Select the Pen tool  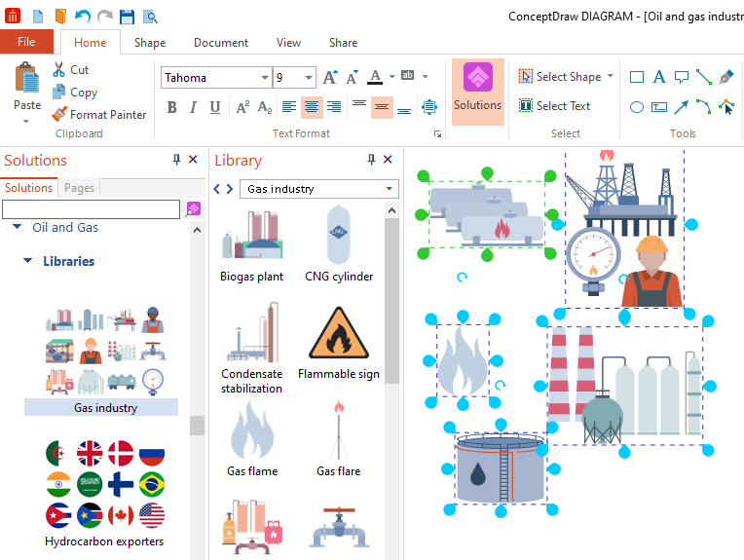726,77
